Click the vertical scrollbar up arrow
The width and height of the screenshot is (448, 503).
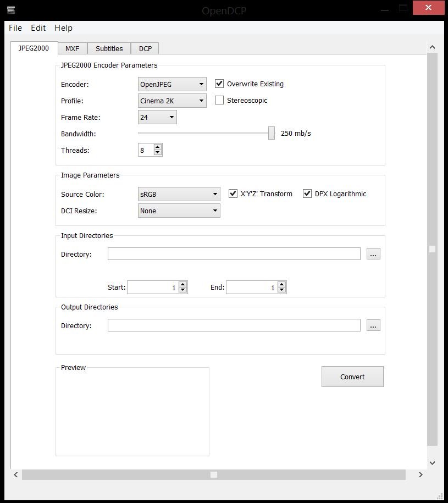click(x=432, y=47)
